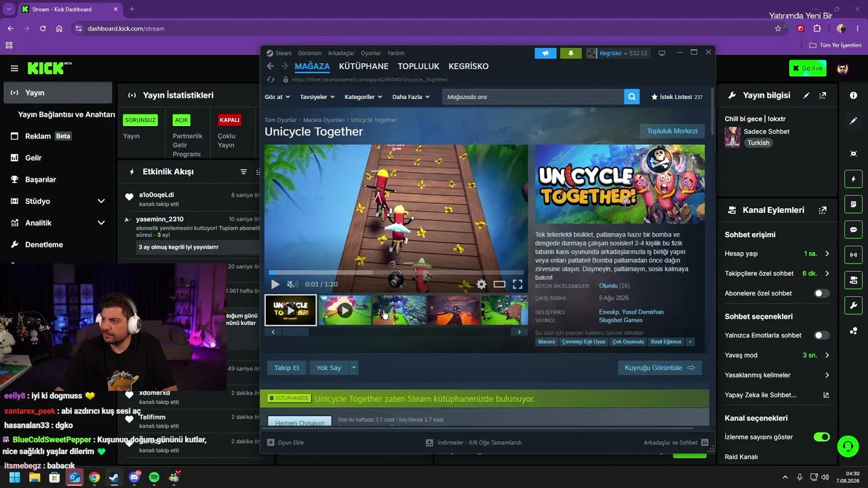Open the Göz at dropdown
Screen dimensions: 868x488
(x=277, y=97)
